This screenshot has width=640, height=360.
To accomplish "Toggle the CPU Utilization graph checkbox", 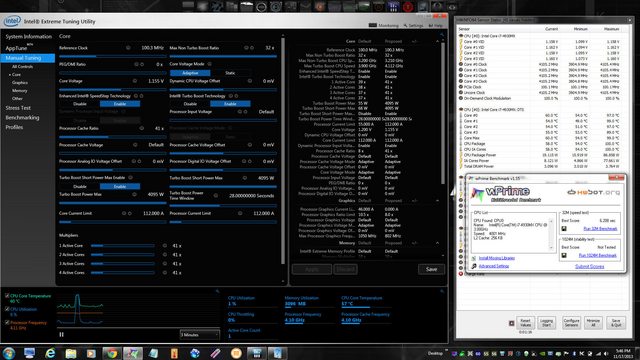I will tap(7, 309).
